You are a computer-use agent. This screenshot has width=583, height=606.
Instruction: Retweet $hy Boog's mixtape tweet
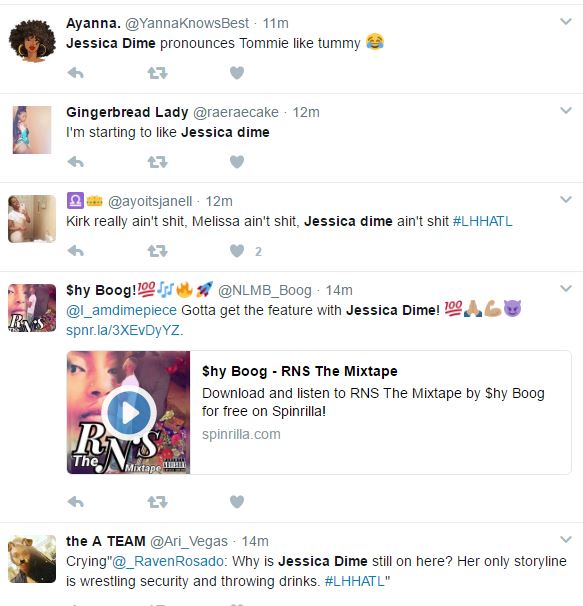tap(157, 502)
